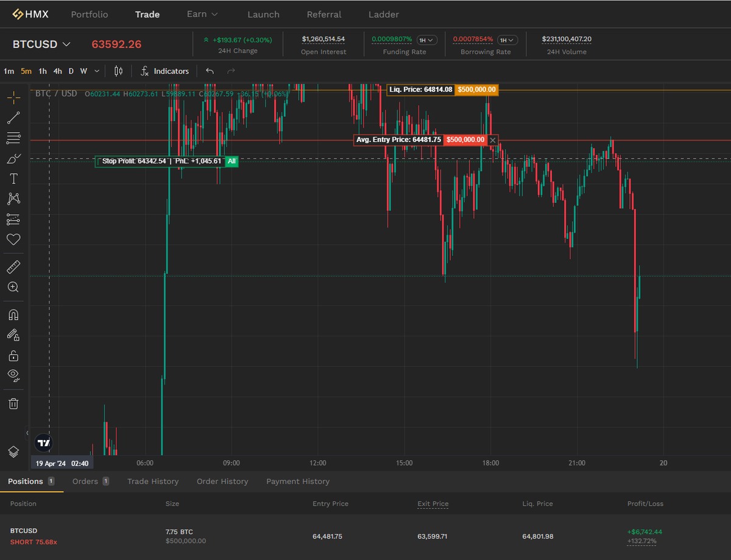Open the Ladder page
The height and width of the screenshot is (560, 731).
[384, 14]
